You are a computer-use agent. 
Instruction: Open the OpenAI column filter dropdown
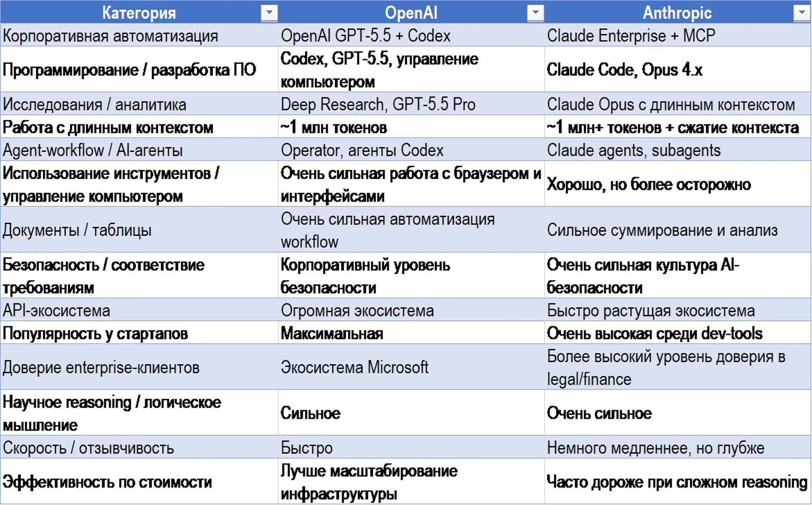535,13
